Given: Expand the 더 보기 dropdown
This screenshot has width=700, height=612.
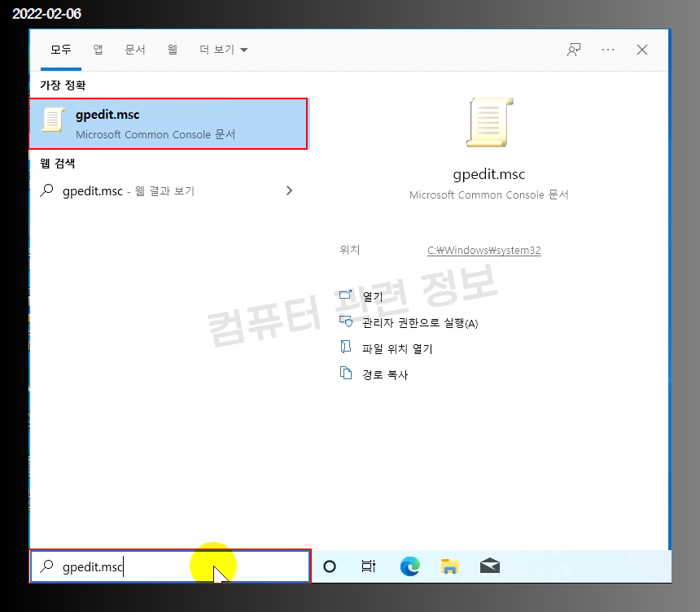Looking at the screenshot, I should click(223, 50).
